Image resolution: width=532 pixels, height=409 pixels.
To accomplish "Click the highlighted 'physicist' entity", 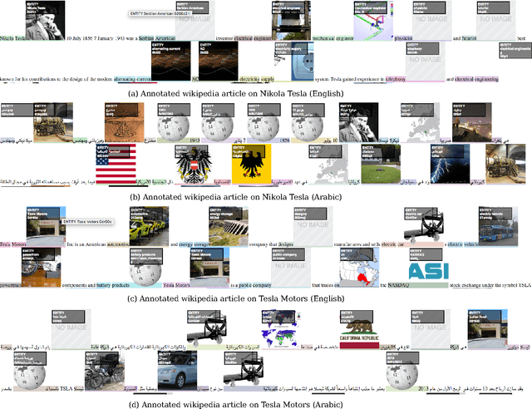I will pos(403,38).
